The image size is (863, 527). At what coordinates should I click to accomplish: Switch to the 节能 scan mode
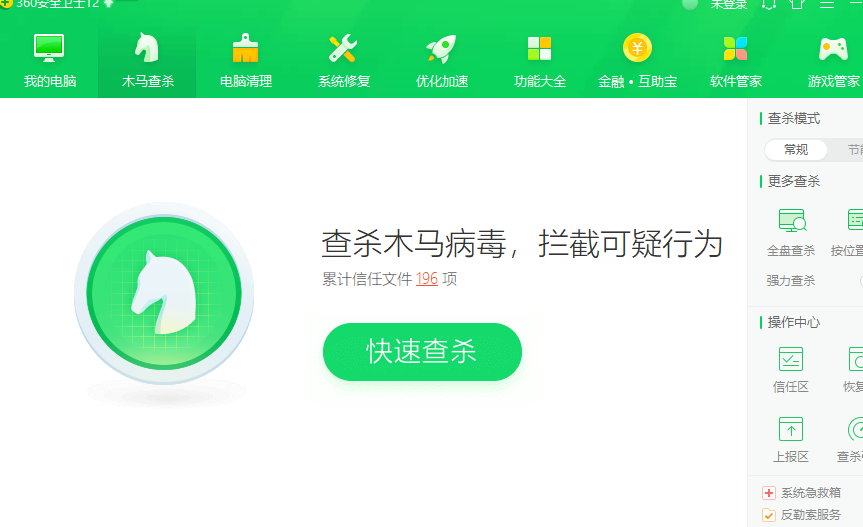click(x=853, y=150)
